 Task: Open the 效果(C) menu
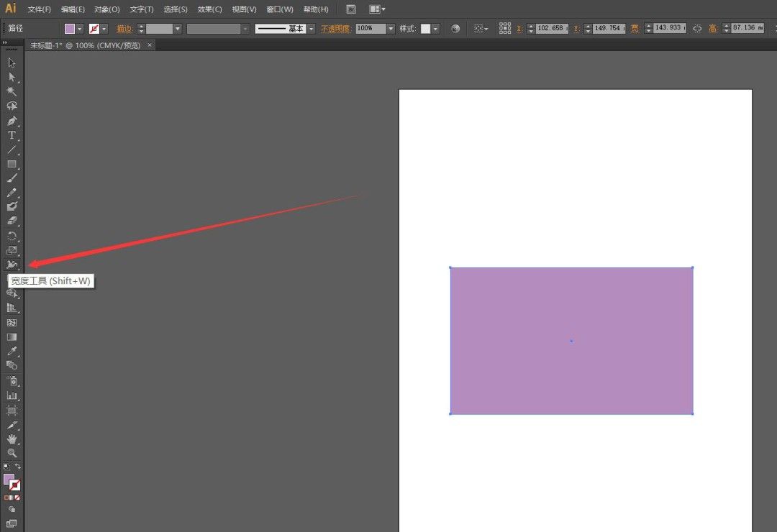tap(209, 9)
